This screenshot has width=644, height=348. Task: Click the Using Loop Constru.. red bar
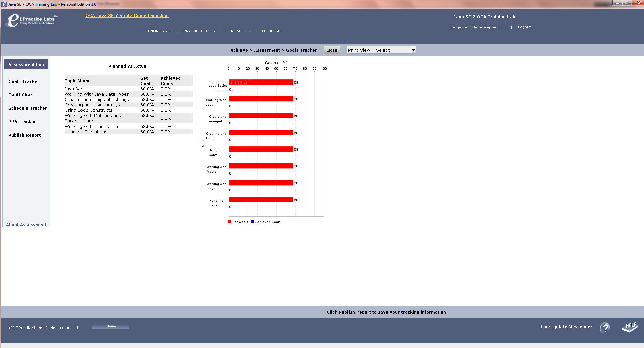tap(261, 149)
